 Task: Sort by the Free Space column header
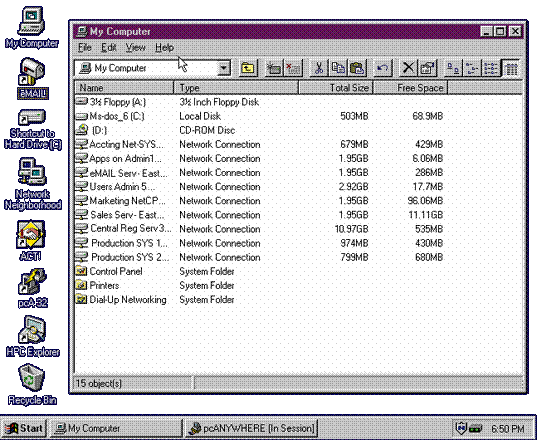point(410,88)
